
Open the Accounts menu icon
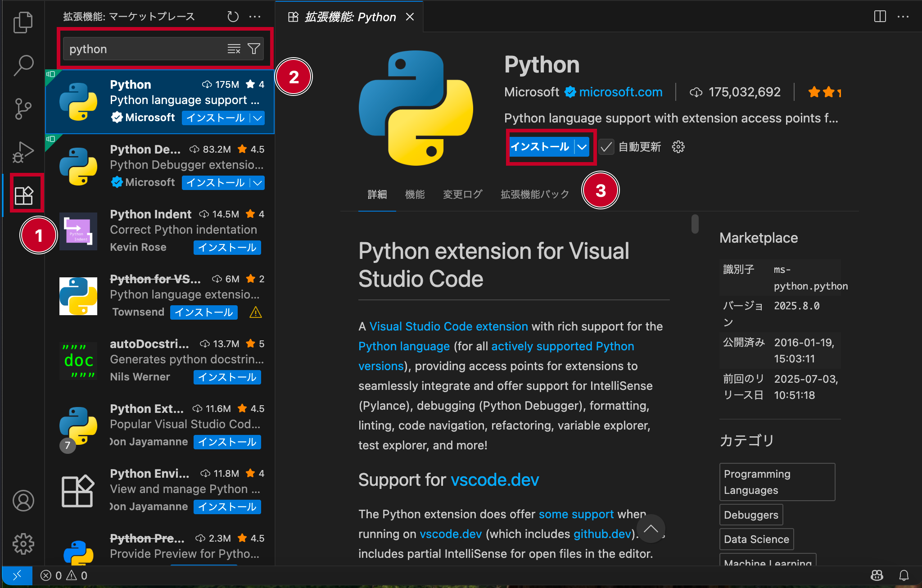23,501
